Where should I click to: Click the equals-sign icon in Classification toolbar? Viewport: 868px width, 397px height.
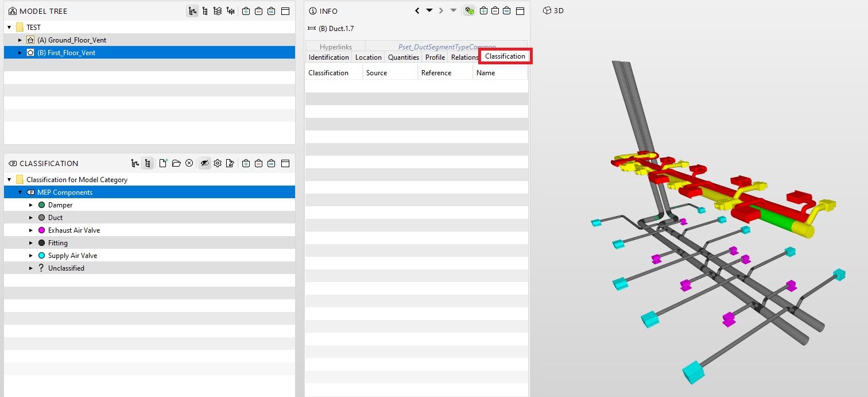coord(271,163)
